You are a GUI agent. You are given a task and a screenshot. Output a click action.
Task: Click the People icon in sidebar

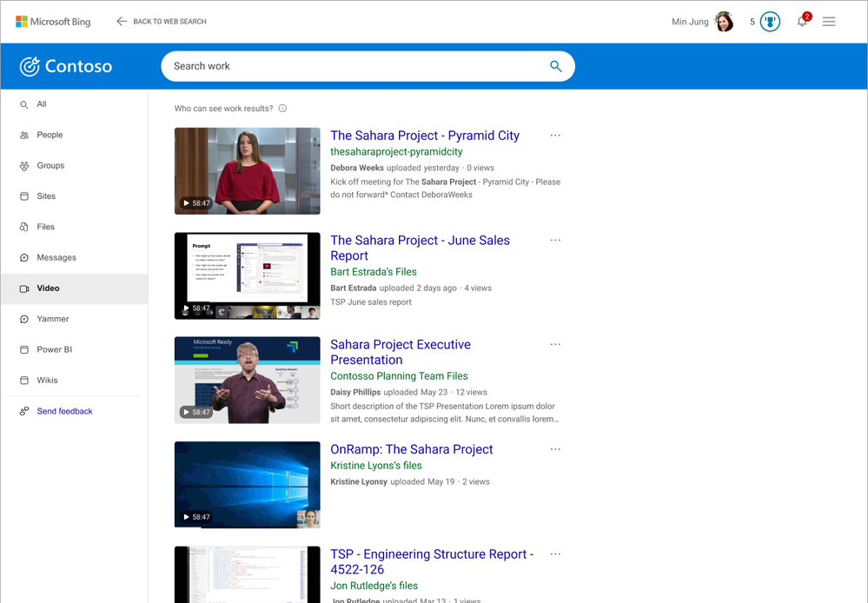click(23, 135)
